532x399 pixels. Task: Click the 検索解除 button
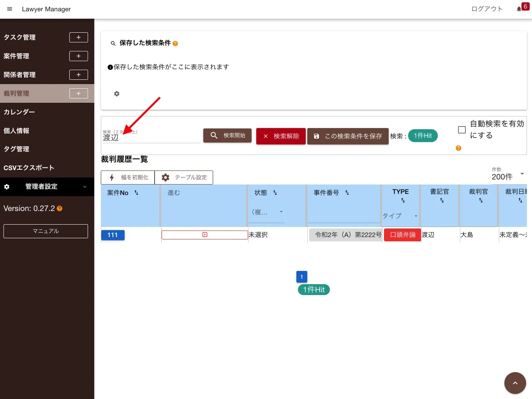click(x=281, y=136)
